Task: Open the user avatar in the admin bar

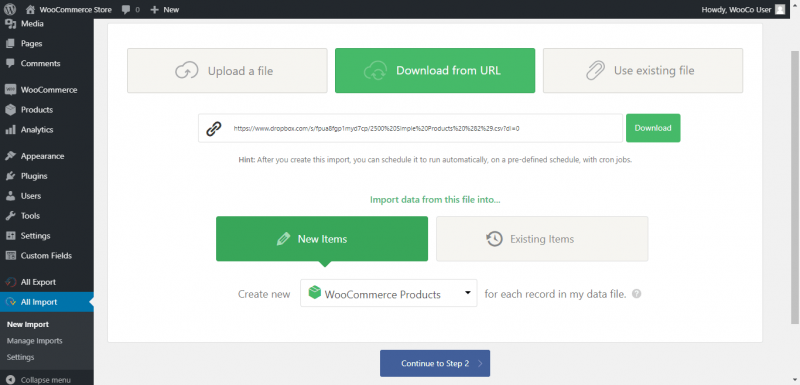Action: click(x=780, y=9)
